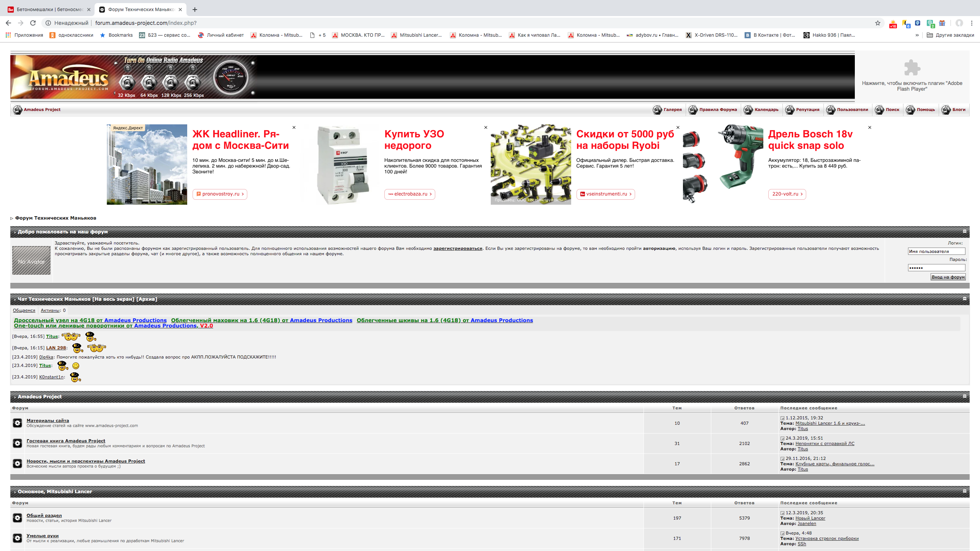Open the Hakko 936 bookmark
This screenshot has height=551, width=980.
[829, 35]
